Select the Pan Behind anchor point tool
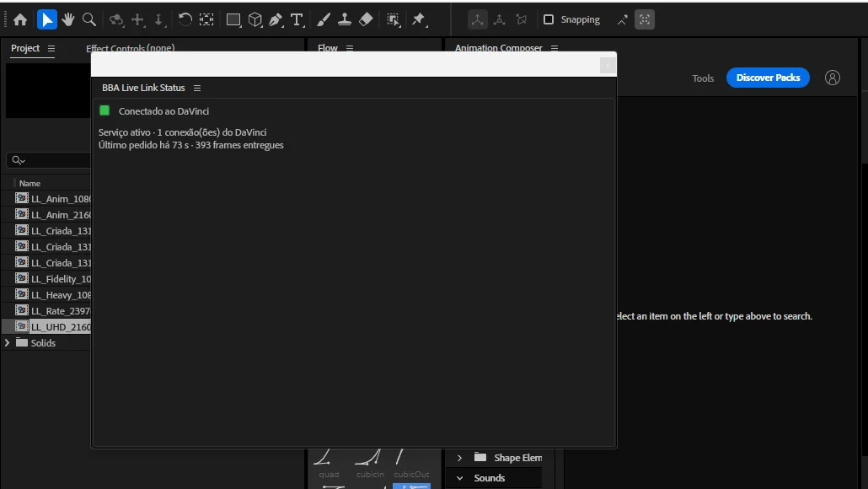 206,20
